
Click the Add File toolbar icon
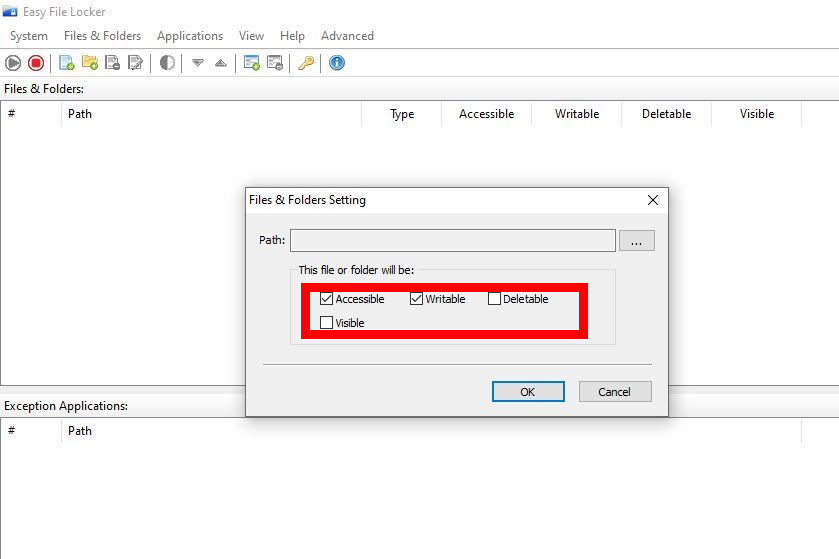(67, 63)
